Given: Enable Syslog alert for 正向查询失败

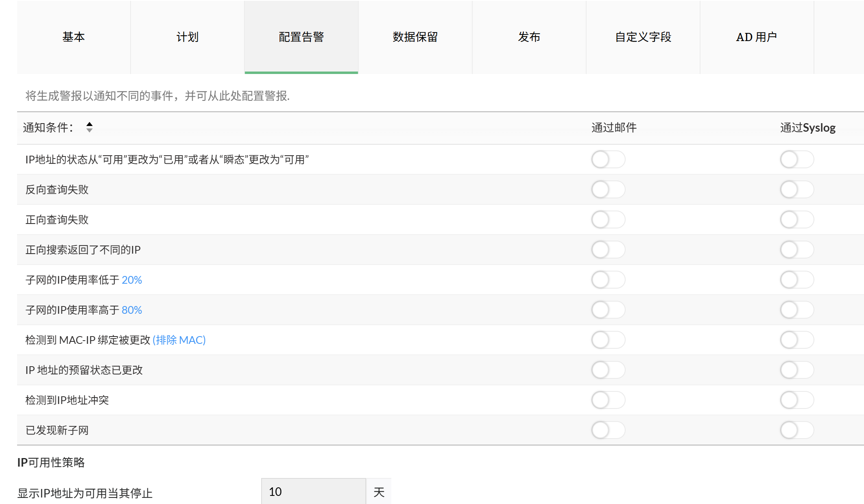Looking at the screenshot, I should tap(796, 219).
